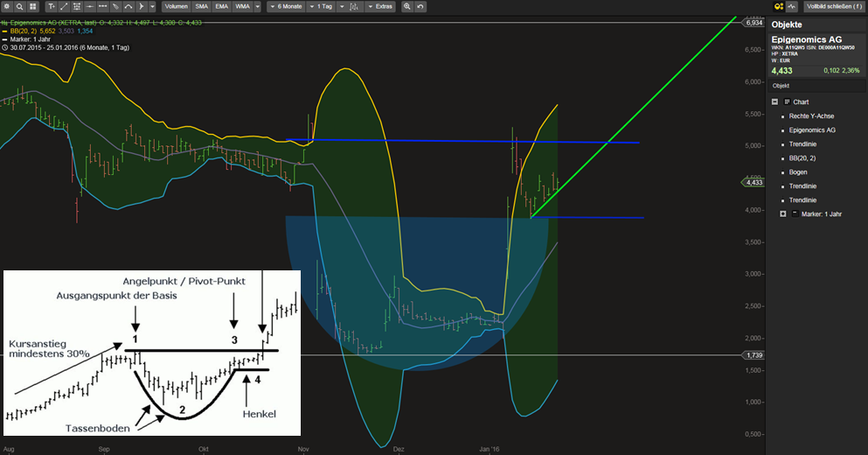
Task: Select the diagonal trendline drawing tool
Action: [64, 7]
